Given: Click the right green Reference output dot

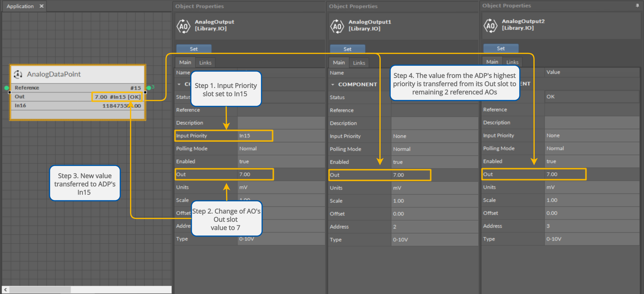Looking at the screenshot, I should pos(149,88).
